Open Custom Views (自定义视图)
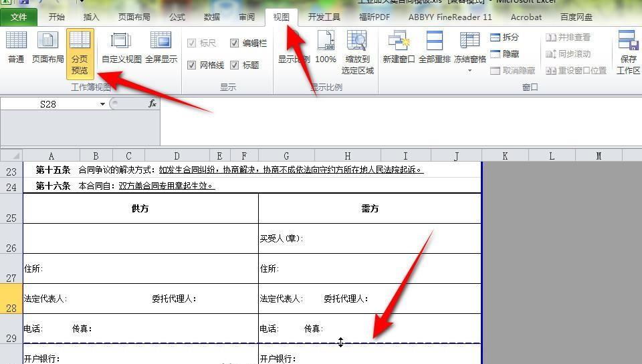Viewport: 642px width, 364px height. tap(121, 47)
